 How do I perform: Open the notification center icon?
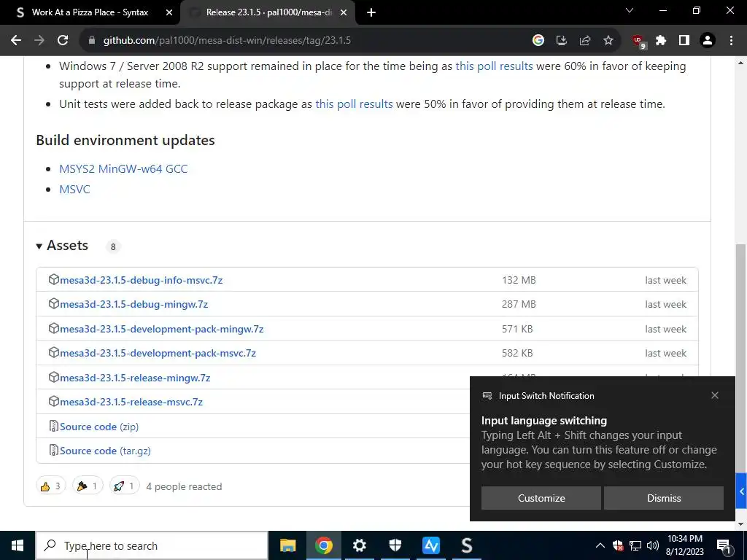point(724,545)
